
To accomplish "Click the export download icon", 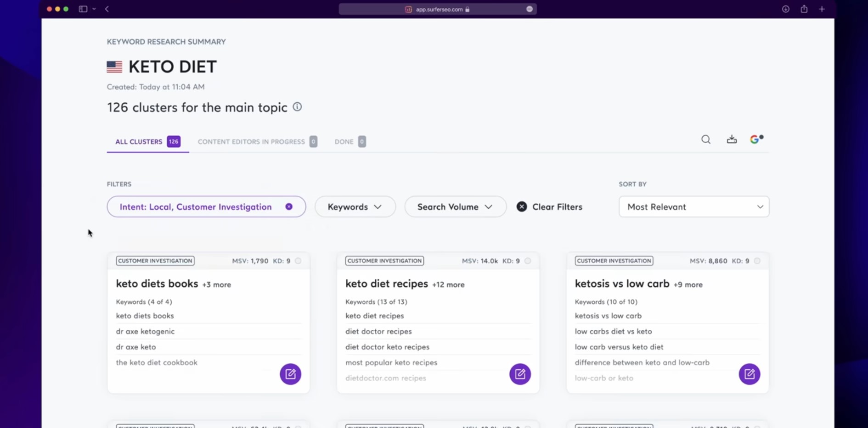I will 732,139.
